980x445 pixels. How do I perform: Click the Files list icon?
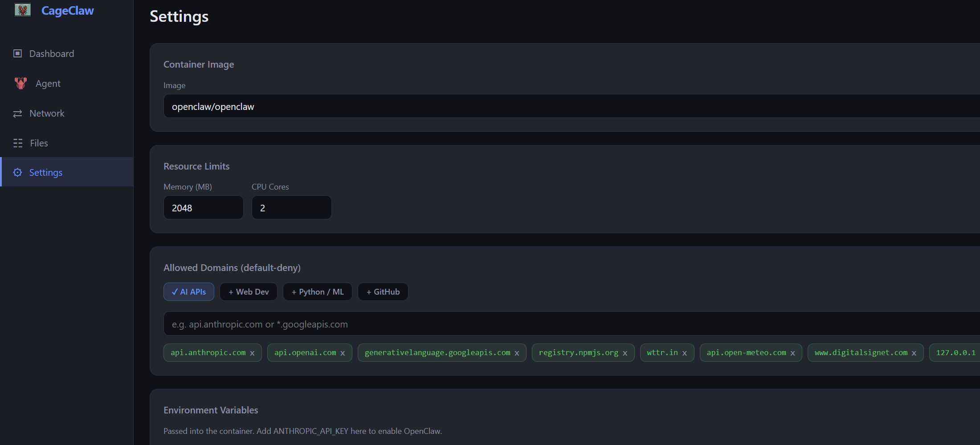pos(17,143)
